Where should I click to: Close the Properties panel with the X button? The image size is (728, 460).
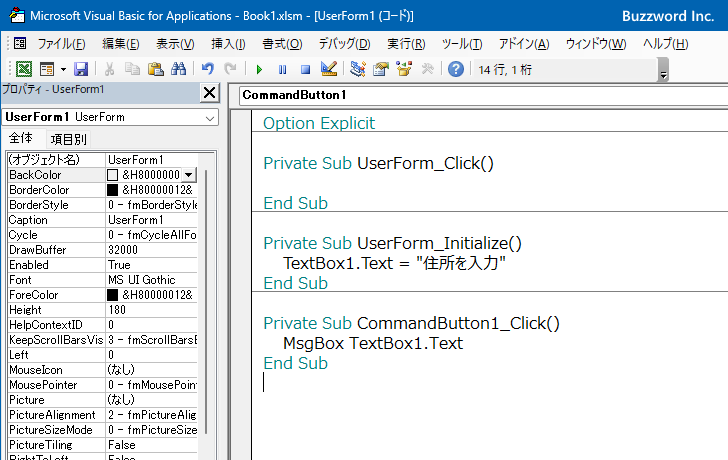click(209, 93)
